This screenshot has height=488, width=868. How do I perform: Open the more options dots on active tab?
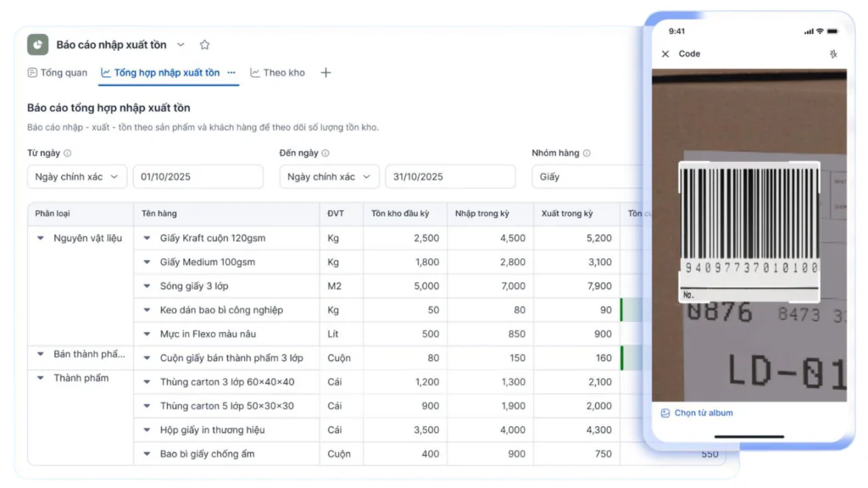(x=231, y=73)
